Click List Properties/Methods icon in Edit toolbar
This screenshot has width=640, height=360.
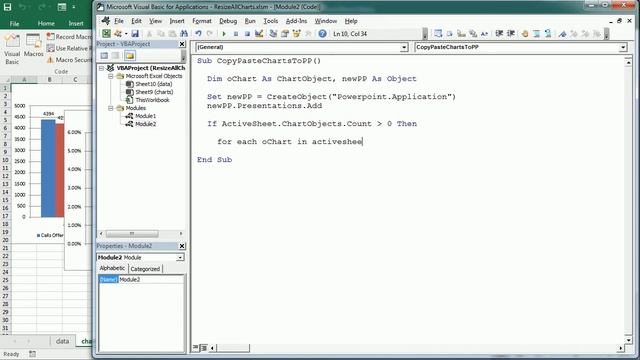[x=438, y=34]
